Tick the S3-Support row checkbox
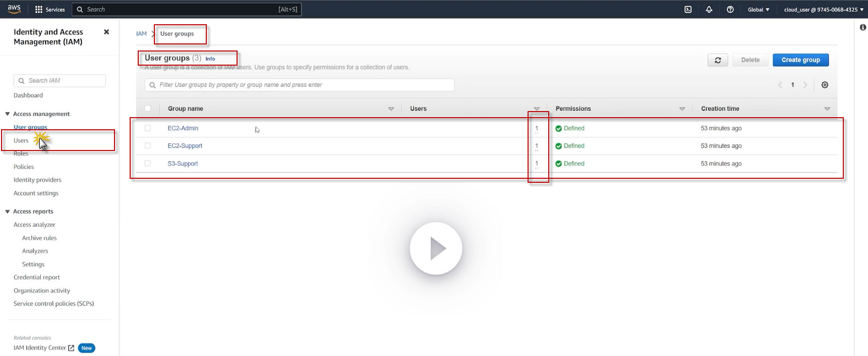868x356 pixels. (148, 163)
